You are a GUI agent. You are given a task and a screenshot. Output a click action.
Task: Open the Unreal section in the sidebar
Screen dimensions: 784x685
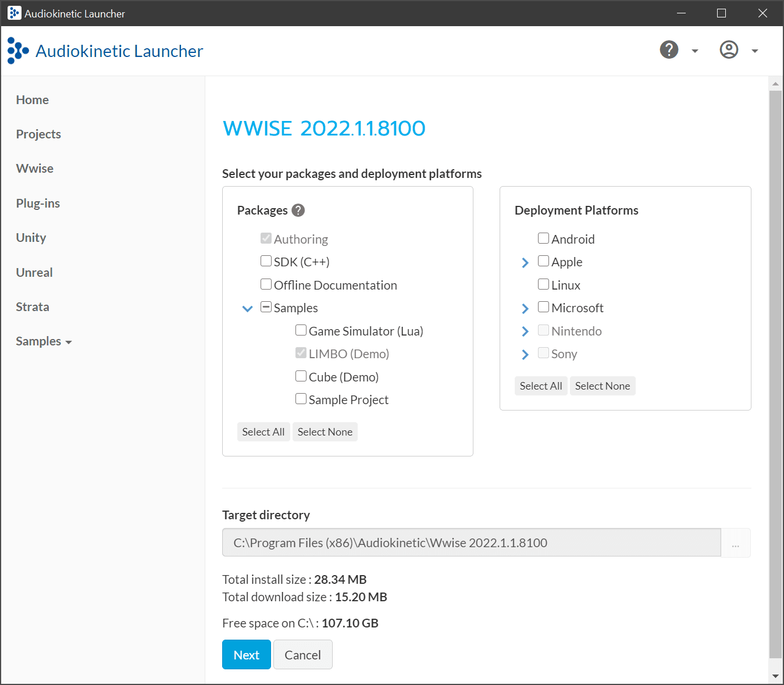pyautogui.click(x=34, y=273)
